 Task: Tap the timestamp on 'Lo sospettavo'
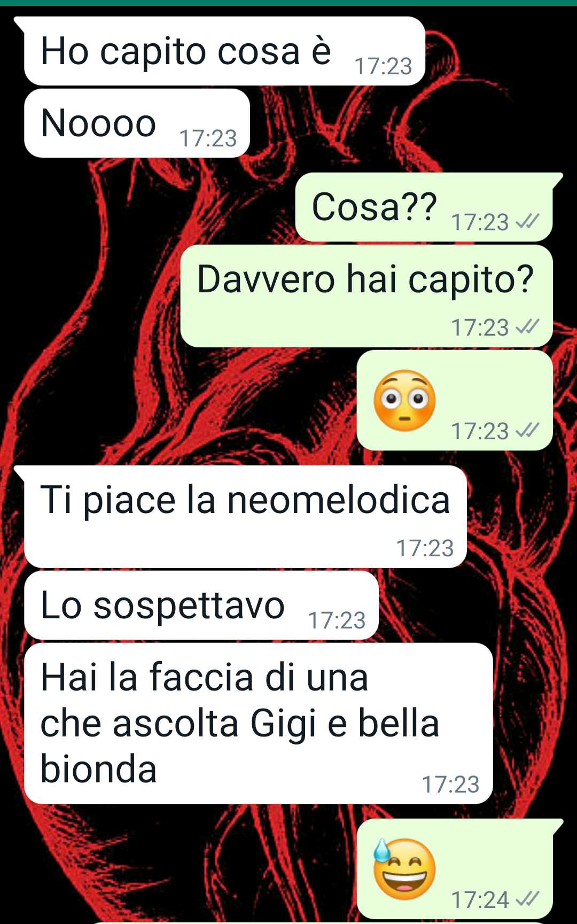tap(337, 620)
